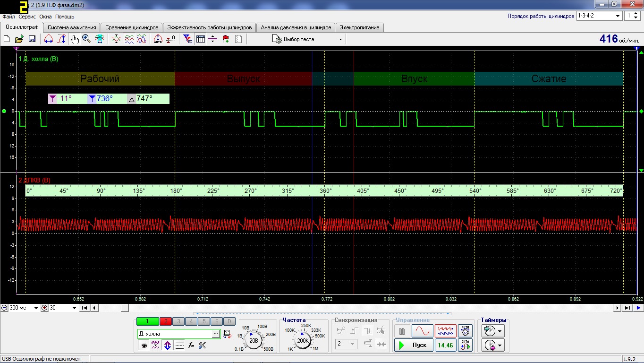Viewport: 644px width, 363px height.
Task: Choose the magnifier zoom tool
Action: coord(86,39)
